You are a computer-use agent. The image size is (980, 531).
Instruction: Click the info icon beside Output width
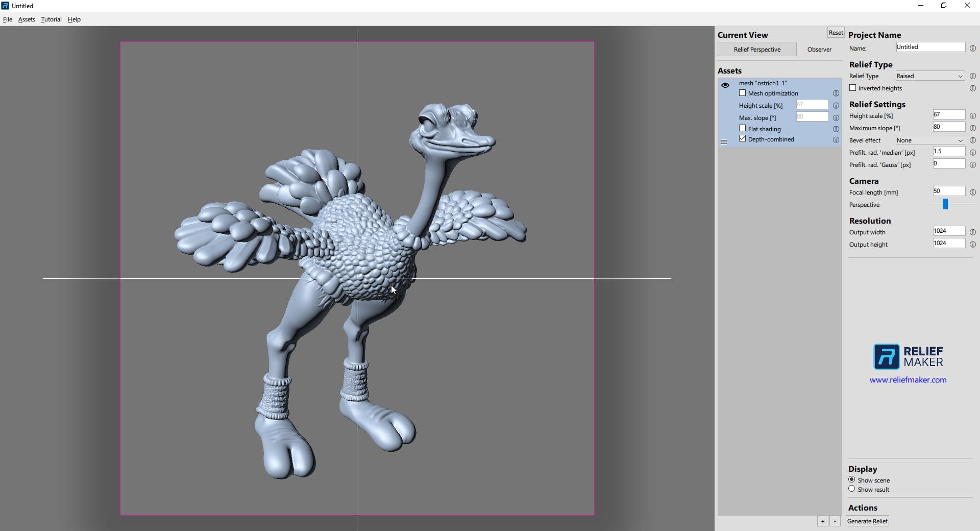pyautogui.click(x=973, y=232)
